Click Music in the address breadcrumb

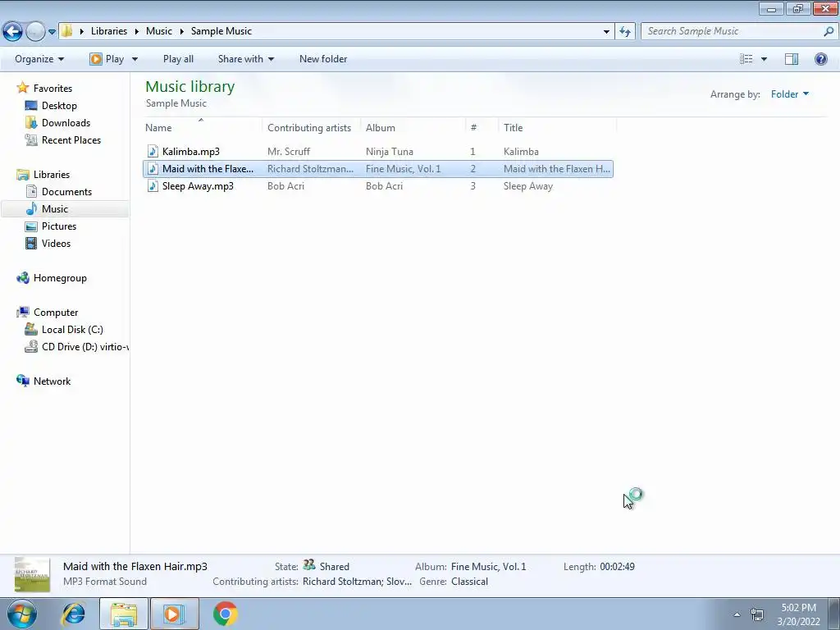159,31
